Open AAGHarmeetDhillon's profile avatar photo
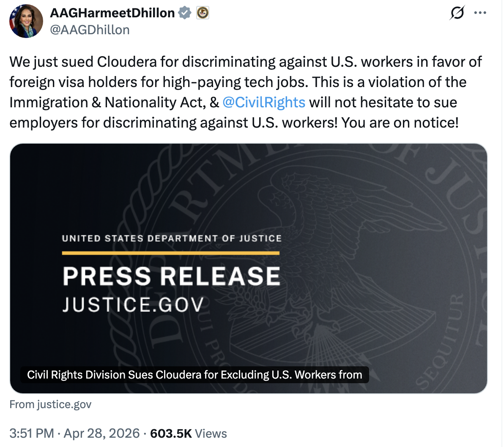Screen dimensions: 504x447 click(26, 21)
